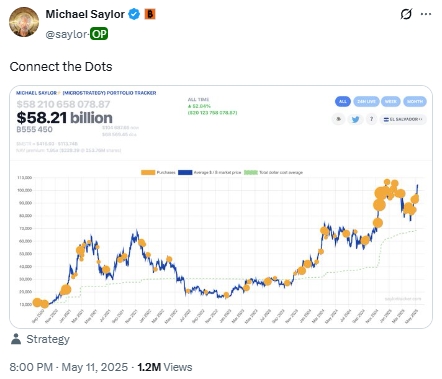
Task: Click the question mark help icon
Action: pos(371,119)
